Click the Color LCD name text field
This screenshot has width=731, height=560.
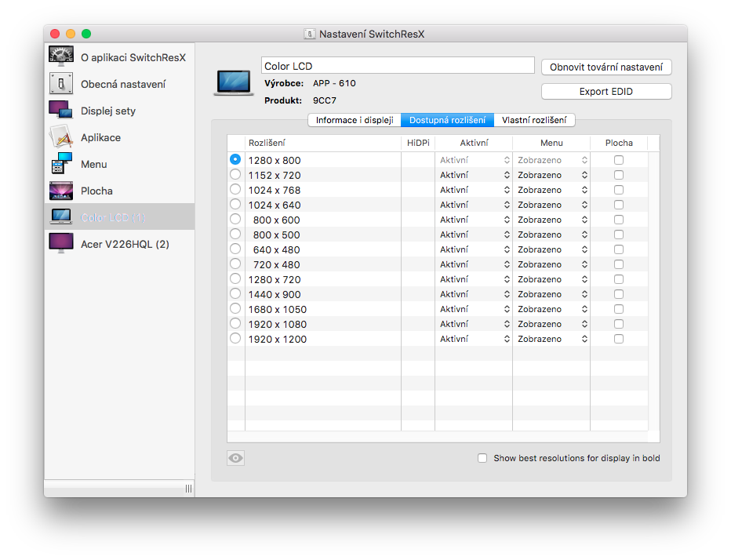(398, 66)
